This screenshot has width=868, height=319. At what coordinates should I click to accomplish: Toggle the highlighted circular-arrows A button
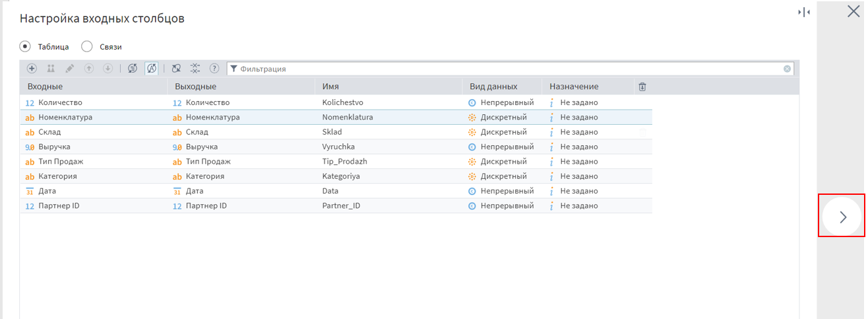151,69
